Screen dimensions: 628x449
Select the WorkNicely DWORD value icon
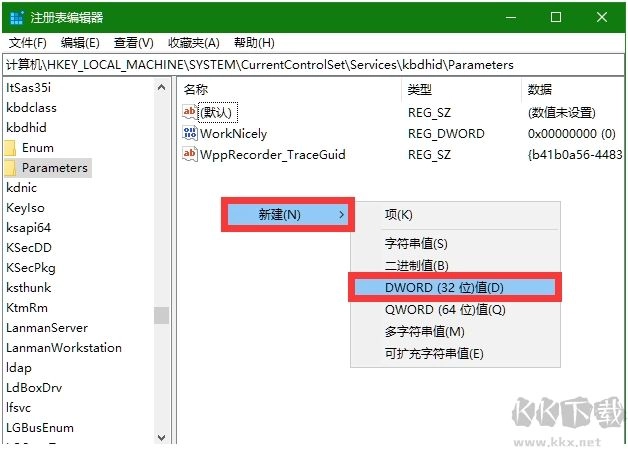pos(190,133)
